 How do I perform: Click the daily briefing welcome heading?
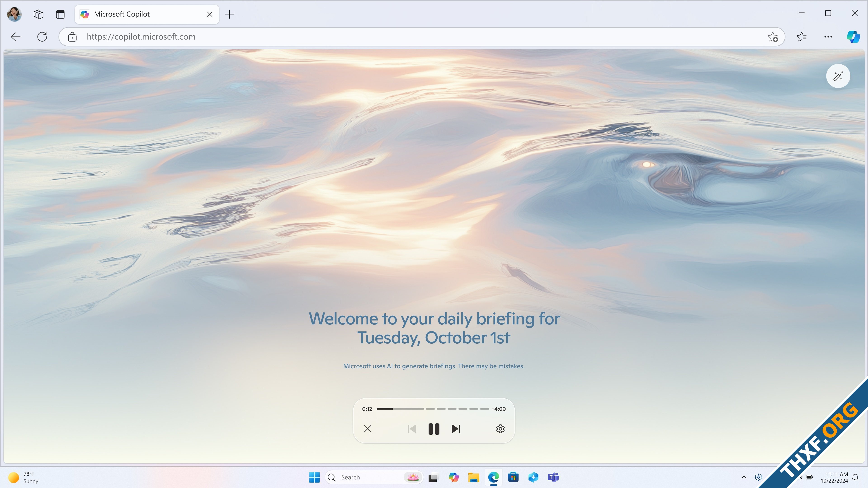coord(434,328)
